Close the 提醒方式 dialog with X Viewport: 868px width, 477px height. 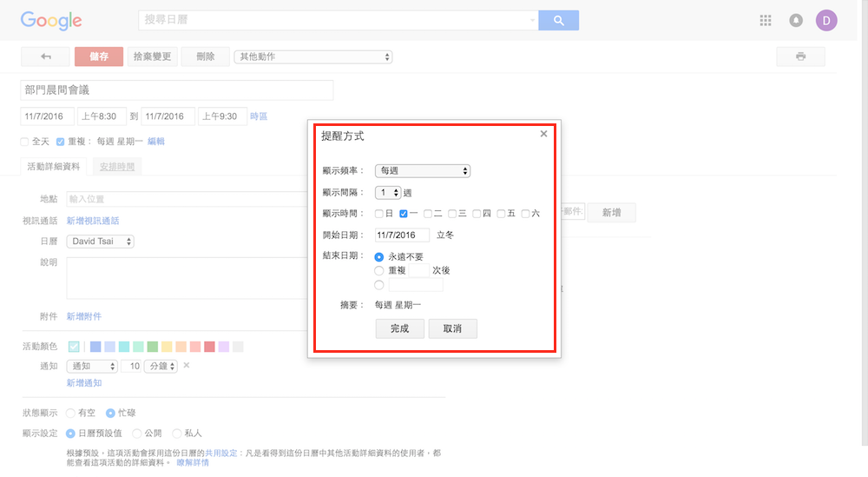[544, 134]
